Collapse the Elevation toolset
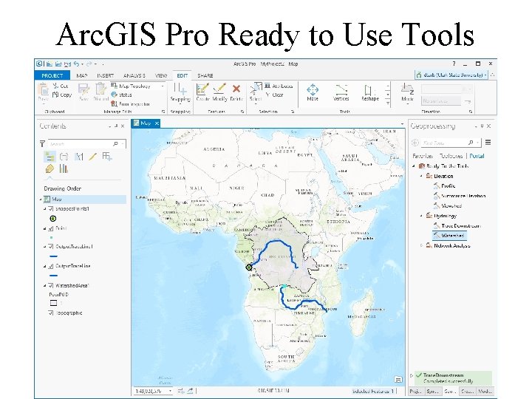 [x=421, y=176]
